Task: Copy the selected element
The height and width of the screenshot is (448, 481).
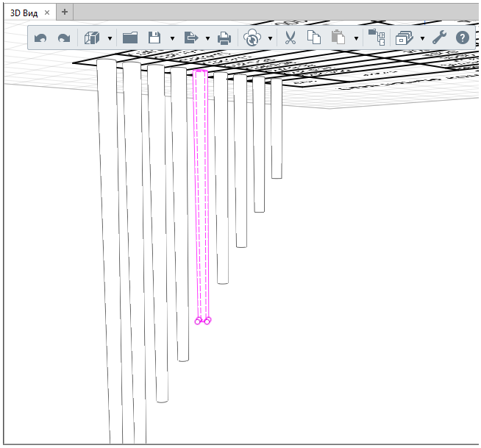Action: 314,38
